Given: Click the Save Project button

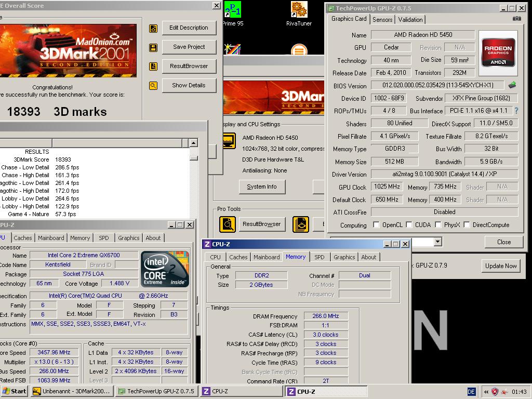Looking at the screenshot, I should [x=189, y=47].
